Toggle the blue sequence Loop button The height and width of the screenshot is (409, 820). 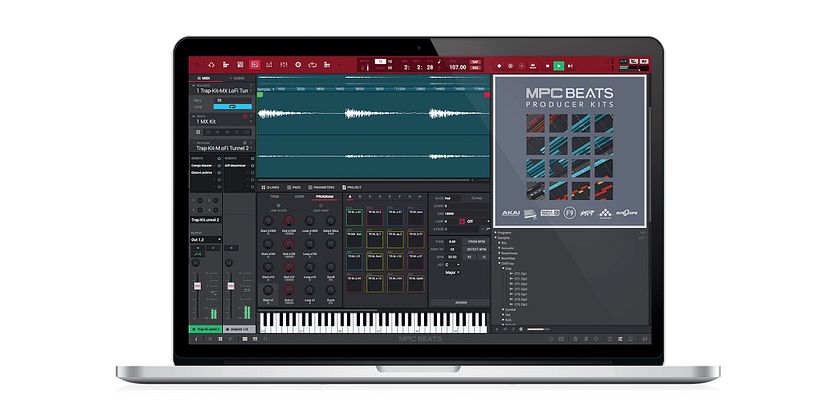[233, 106]
